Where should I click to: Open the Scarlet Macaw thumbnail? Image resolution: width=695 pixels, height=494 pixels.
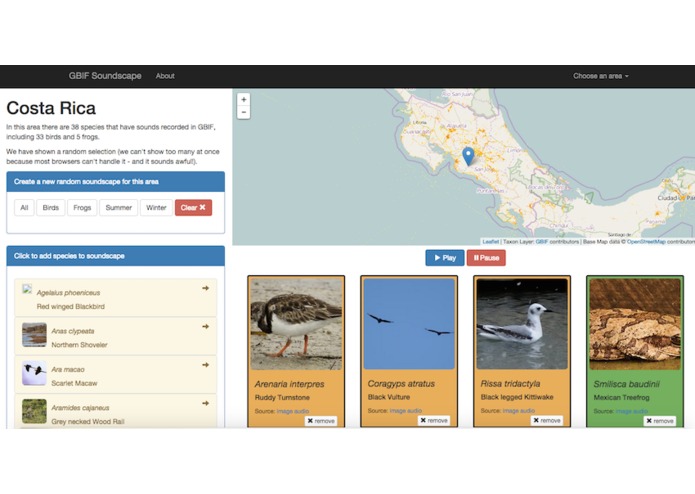(x=34, y=373)
